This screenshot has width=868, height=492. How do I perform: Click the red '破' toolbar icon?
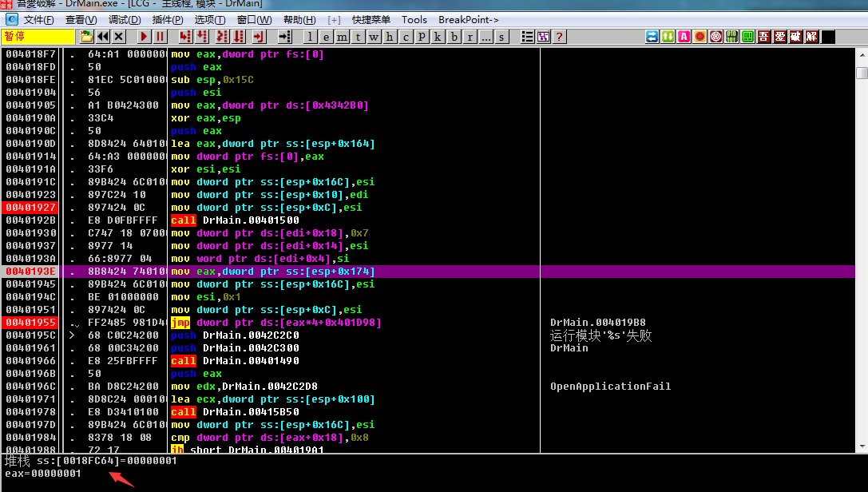click(796, 37)
